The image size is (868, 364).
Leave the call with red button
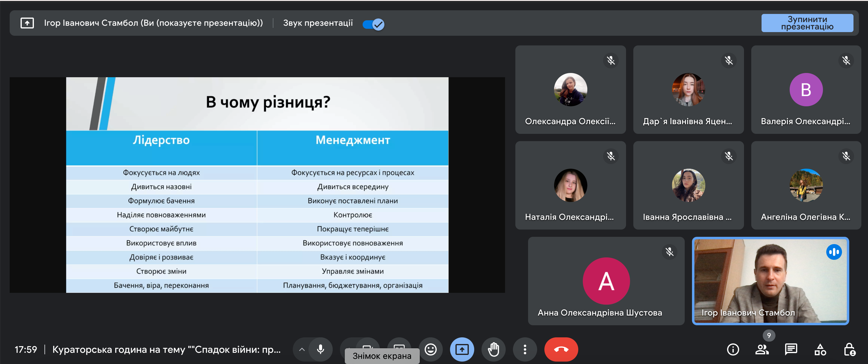[561, 349]
